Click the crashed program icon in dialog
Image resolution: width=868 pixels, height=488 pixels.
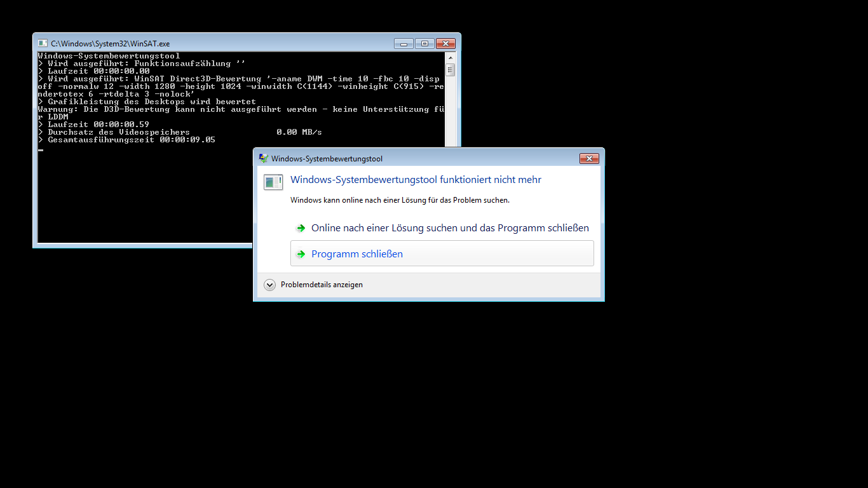click(273, 182)
